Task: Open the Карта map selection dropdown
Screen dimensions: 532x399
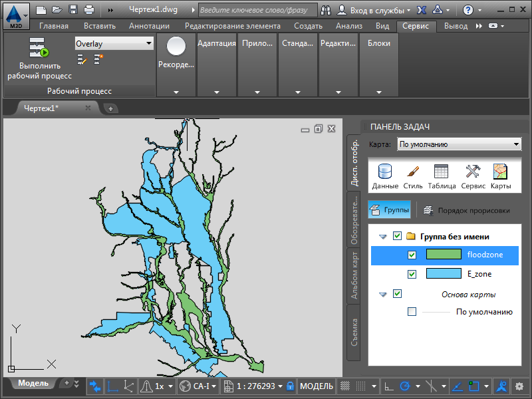Action: tap(459, 144)
